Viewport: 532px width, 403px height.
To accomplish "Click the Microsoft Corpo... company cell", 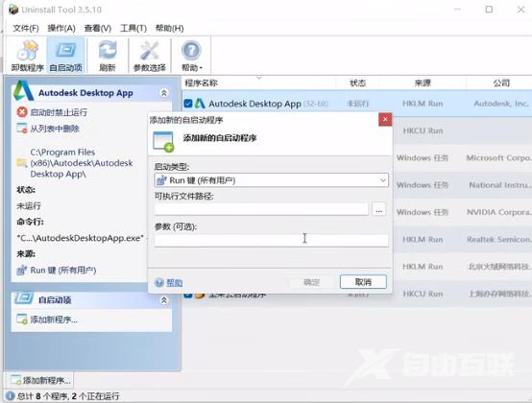I will coord(498,158).
